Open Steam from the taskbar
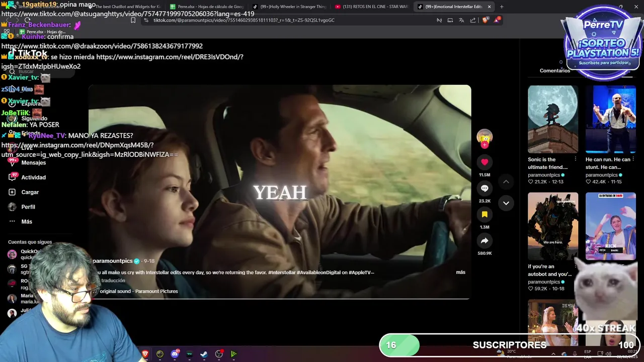Viewport: 644px width, 362px height. point(204,354)
